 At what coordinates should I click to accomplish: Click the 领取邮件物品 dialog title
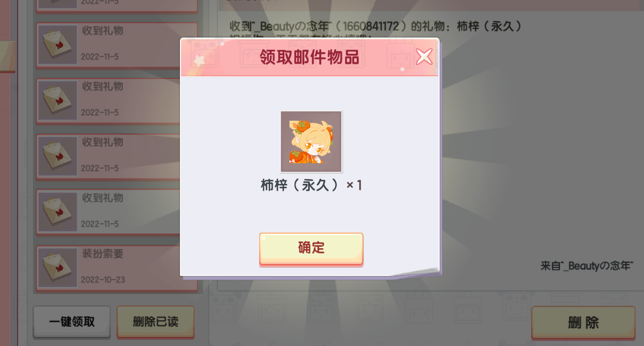pyautogui.click(x=309, y=57)
